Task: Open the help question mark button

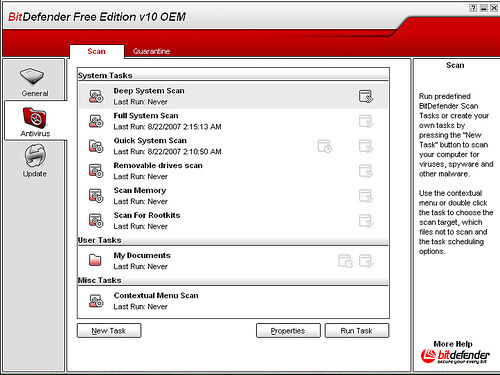Action: 473,8
